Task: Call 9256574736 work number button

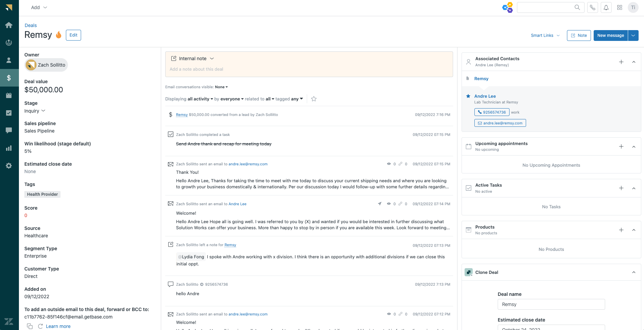Action: pos(492,112)
